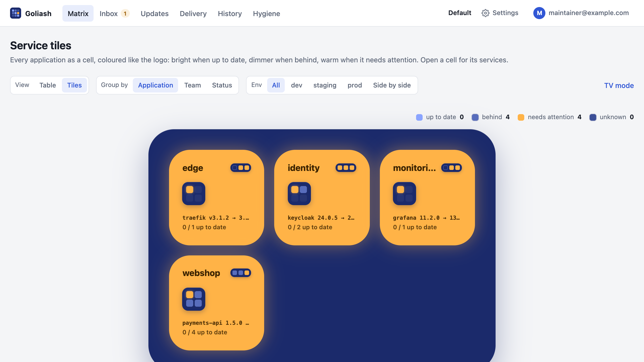Click the Goliash brand name
Screen dimensions: 644x362
[x=38, y=14]
